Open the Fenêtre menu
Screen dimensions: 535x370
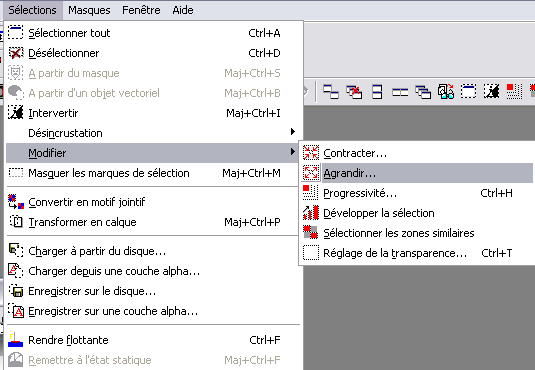[x=141, y=10]
